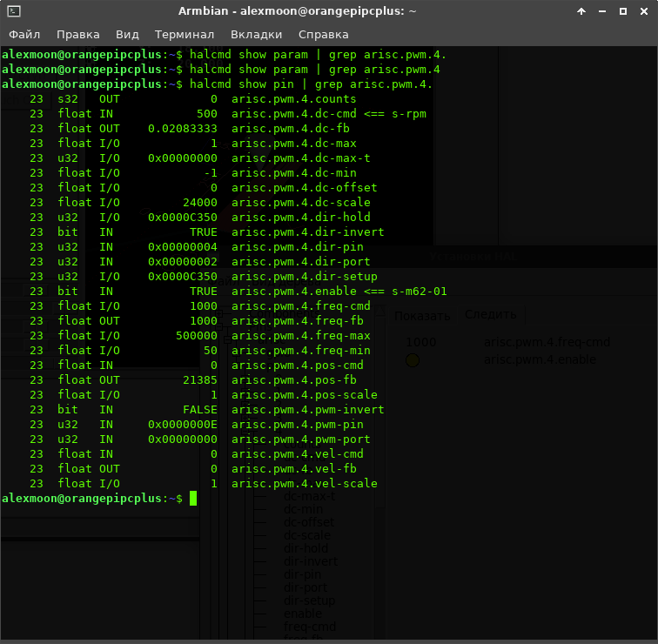Screen dimensions: 658x644
Task: Click FALSE value of pwm-invert
Action: tap(200, 410)
